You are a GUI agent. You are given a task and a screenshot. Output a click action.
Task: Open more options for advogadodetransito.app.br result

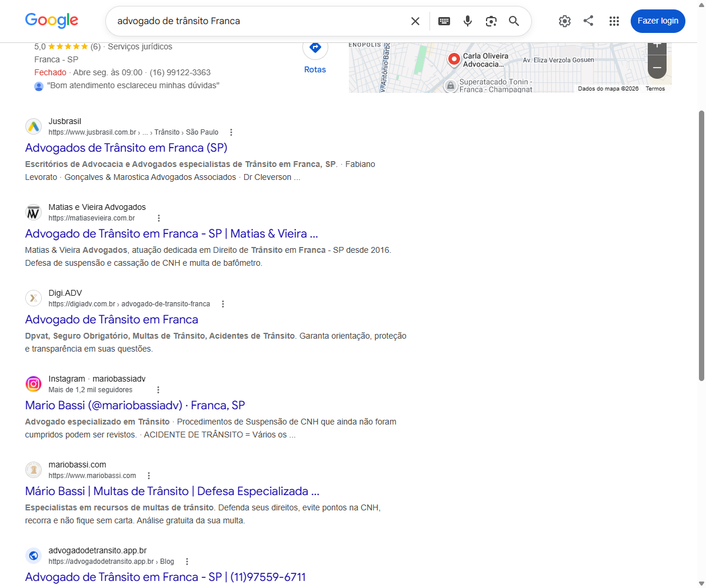click(187, 562)
